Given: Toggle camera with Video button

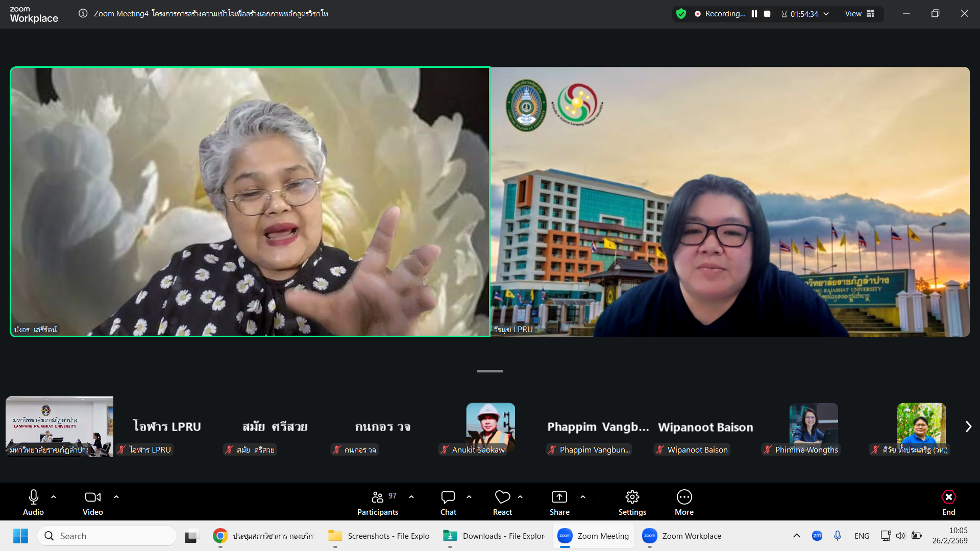Looking at the screenshot, I should tap(92, 503).
